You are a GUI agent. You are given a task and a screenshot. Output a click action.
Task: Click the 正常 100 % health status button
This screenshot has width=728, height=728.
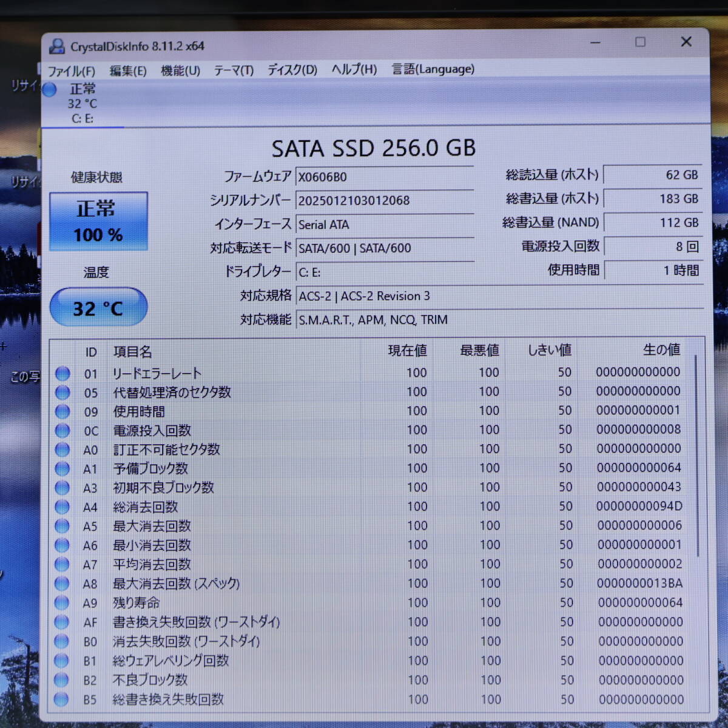click(98, 221)
